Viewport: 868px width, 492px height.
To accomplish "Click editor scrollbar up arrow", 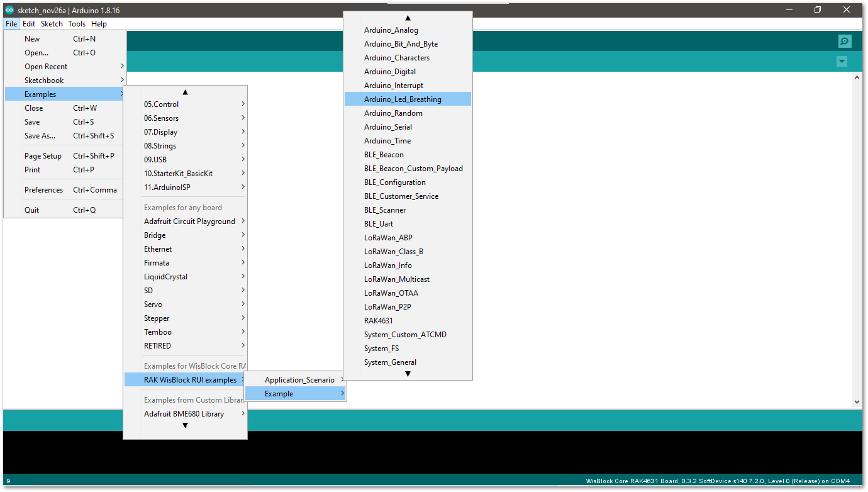I will (857, 77).
